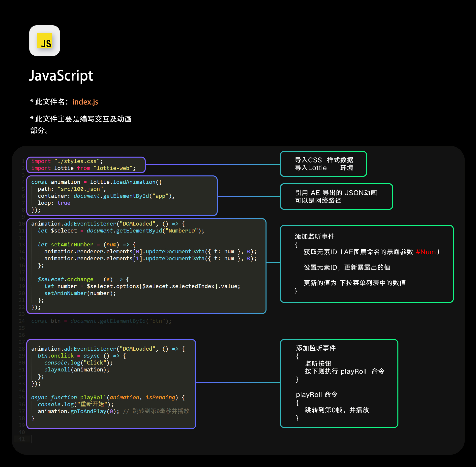The height and width of the screenshot is (467, 476).
Task: Click the async function playRoll line
Action: click(108, 397)
